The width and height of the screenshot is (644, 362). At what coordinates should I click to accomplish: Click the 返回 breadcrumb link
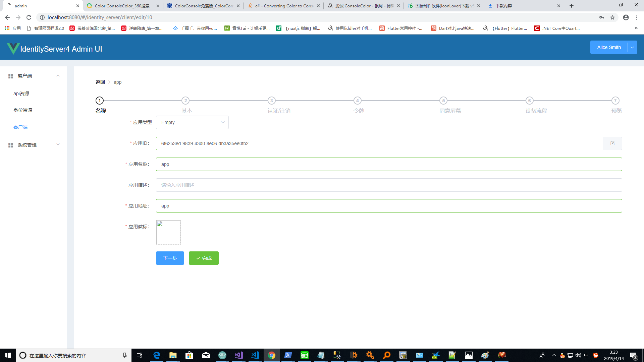tap(100, 82)
